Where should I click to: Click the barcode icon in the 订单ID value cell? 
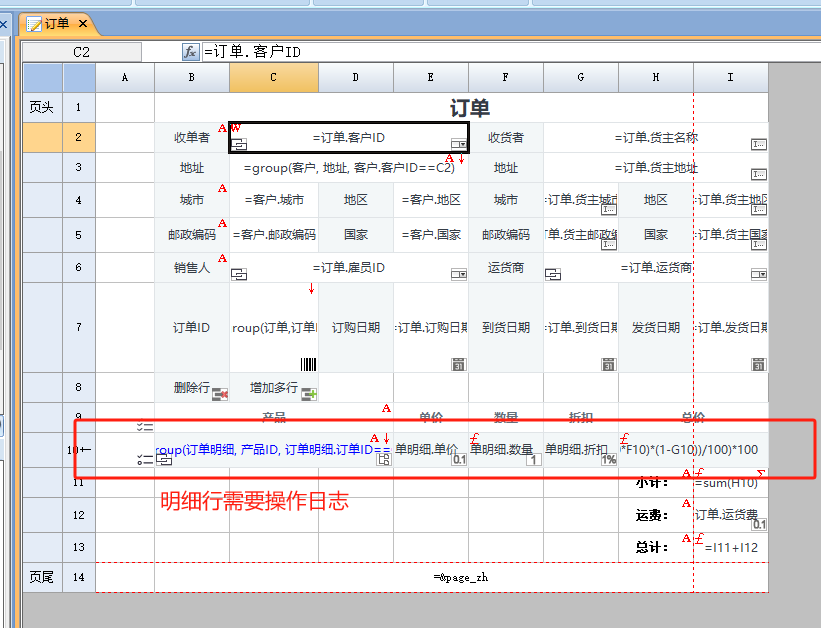click(309, 365)
